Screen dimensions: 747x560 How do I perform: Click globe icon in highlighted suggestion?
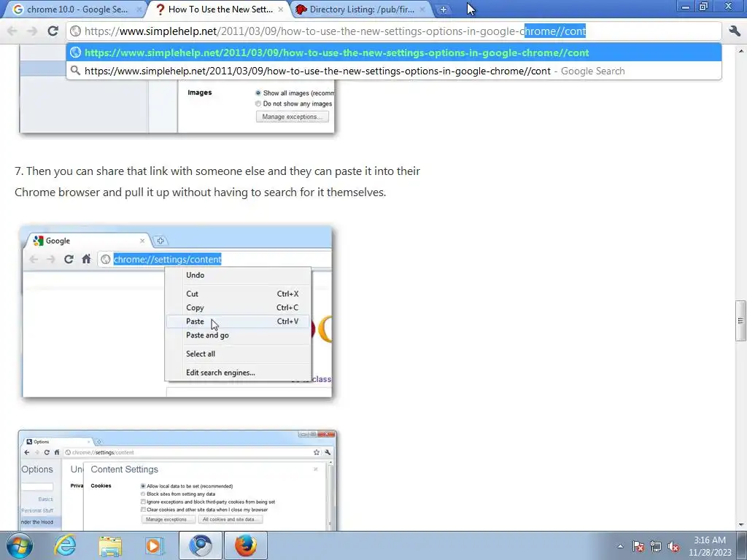(x=75, y=52)
